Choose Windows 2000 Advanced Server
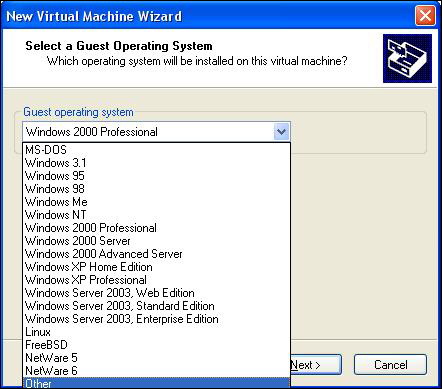The height and width of the screenshot is (389, 442). (157, 254)
